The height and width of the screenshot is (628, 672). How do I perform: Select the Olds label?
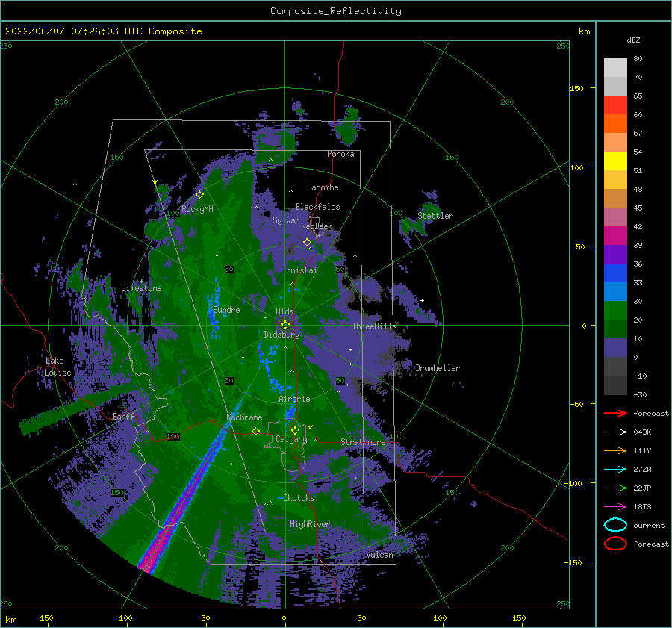284,311
